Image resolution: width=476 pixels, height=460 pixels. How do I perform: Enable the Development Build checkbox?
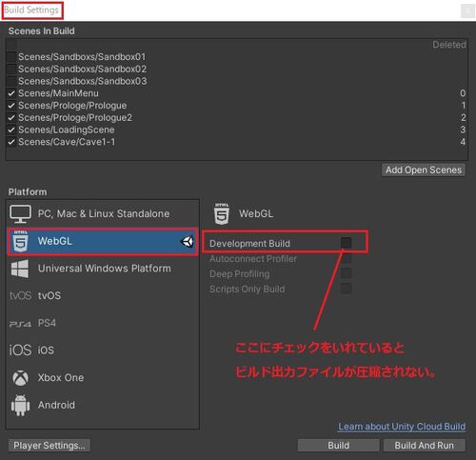coord(346,243)
